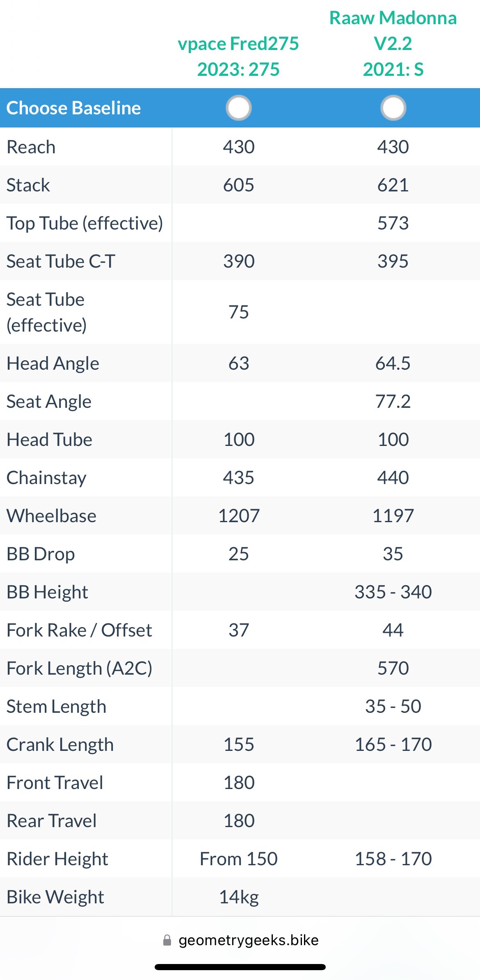
Task: Click the Crank Length value 155
Action: (239, 744)
